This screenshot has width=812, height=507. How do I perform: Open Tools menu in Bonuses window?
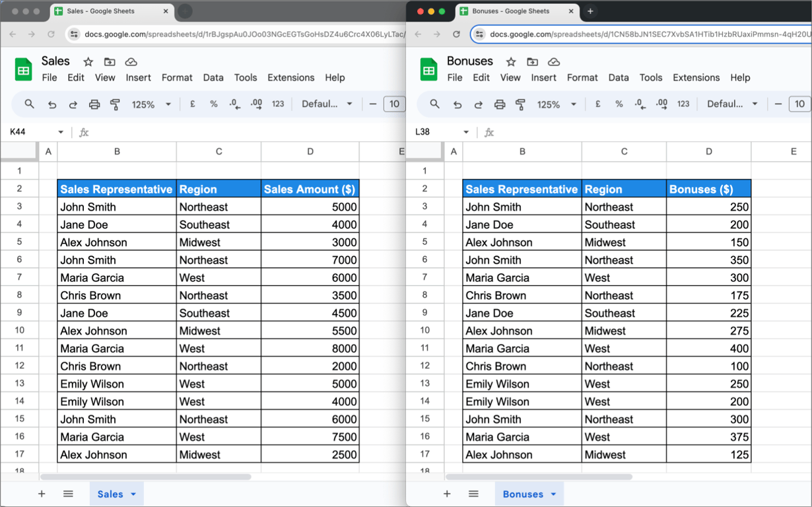click(x=651, y=77)
